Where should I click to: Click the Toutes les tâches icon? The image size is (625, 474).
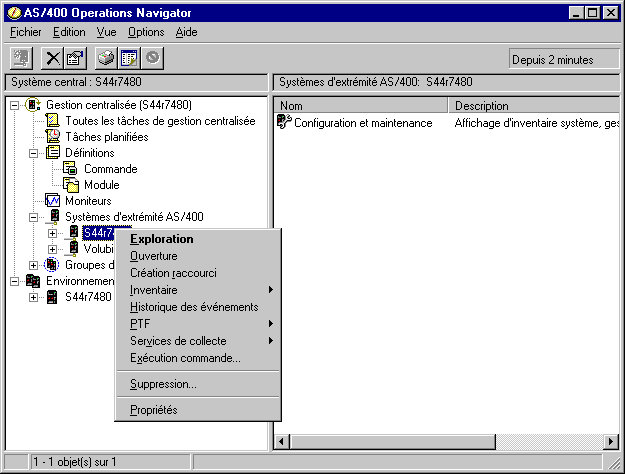point(52,121)
